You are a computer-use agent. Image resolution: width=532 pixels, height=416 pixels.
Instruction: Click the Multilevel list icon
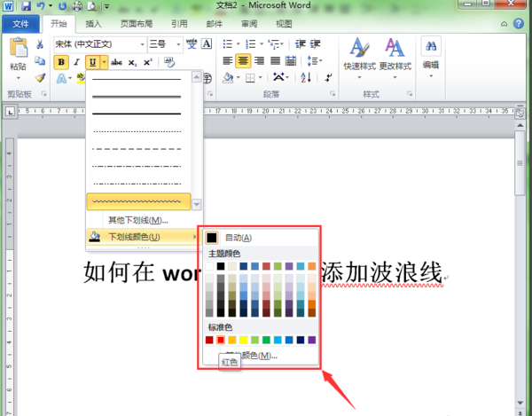pos(273,43)
